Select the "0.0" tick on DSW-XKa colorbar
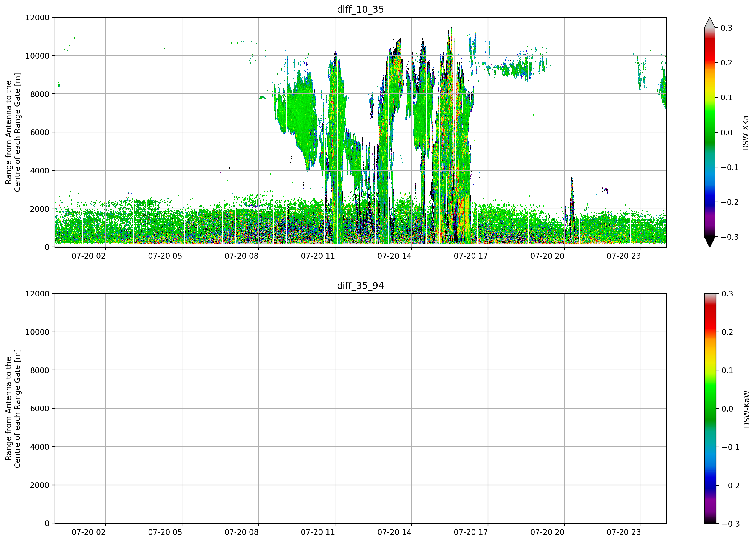The height and width of the screenshot is (542, 756). click(x=727, y=133)
